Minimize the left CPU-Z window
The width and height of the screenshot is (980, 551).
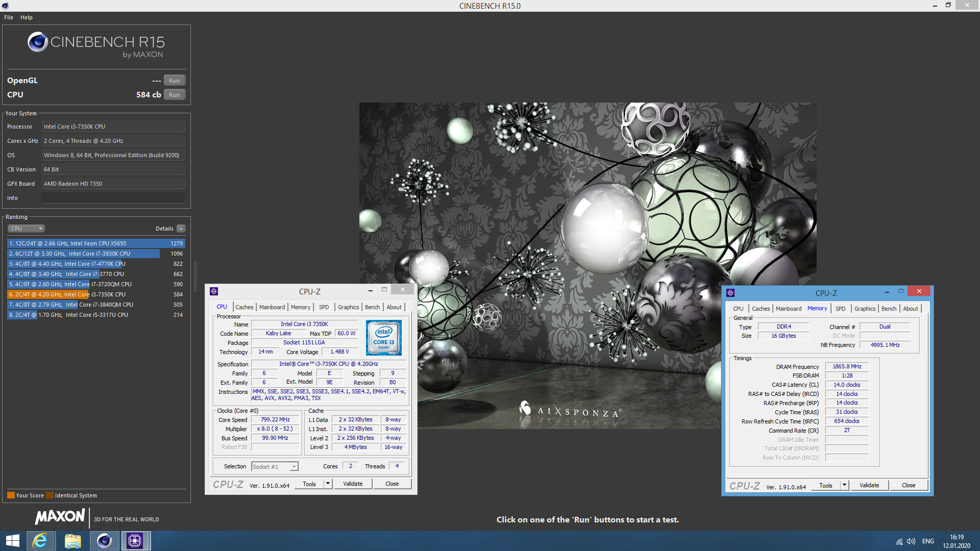click(370, 290)
